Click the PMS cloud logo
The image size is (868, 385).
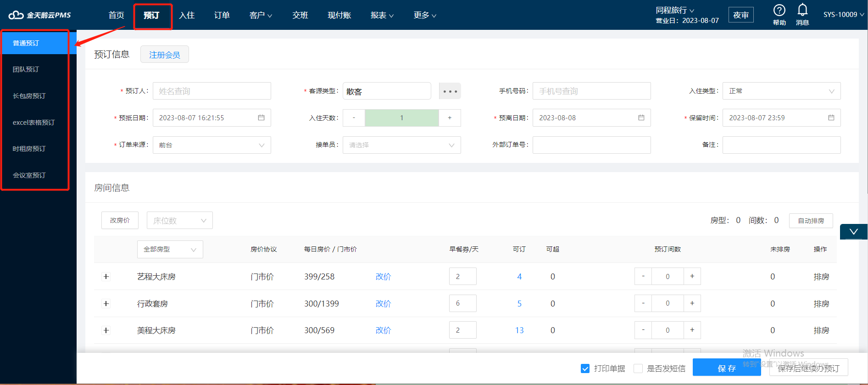(x=40, y=15)
